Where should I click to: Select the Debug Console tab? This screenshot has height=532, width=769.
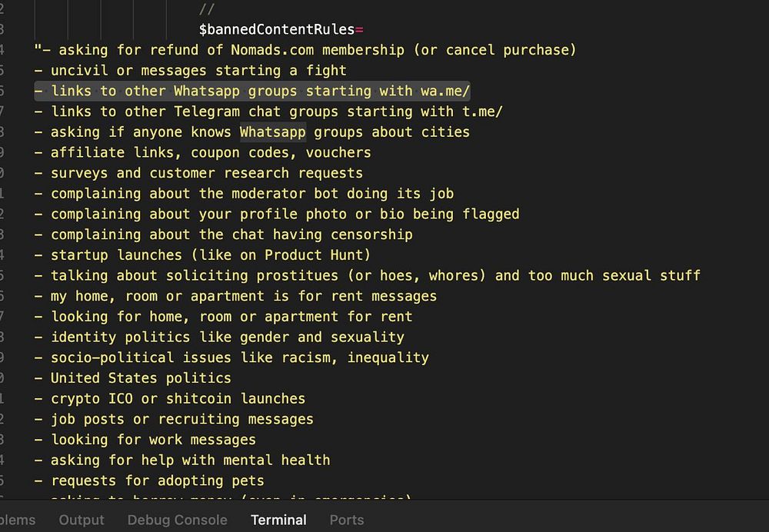point(177,520)
